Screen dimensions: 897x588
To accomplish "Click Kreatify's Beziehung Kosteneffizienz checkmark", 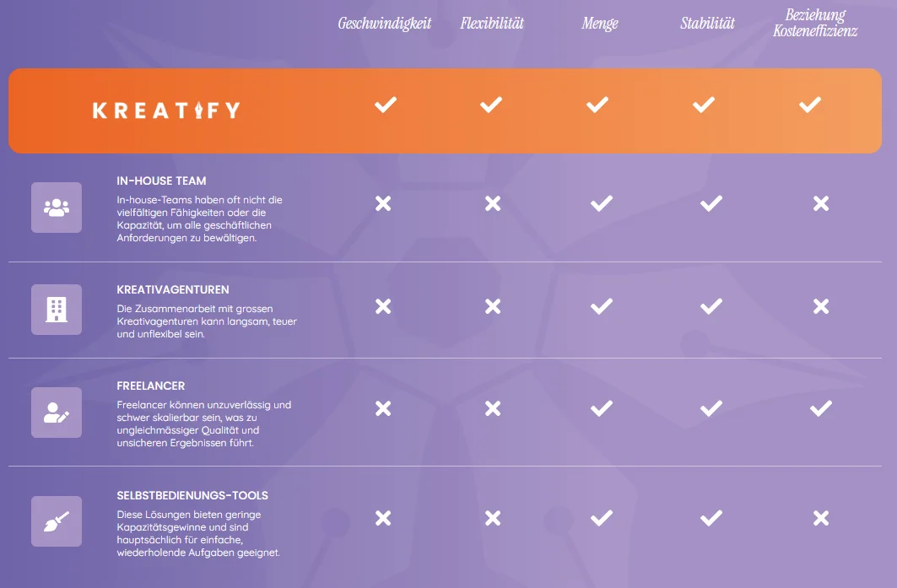I will click(x=810, y=105).
